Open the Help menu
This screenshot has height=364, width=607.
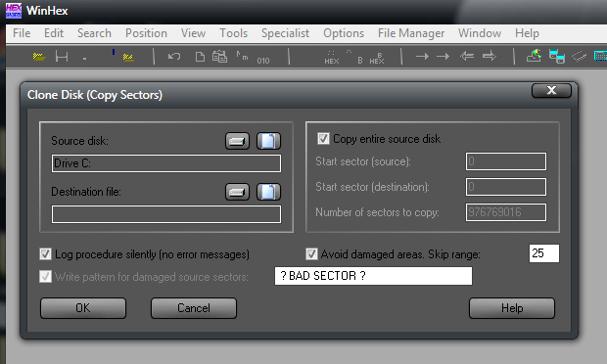[x=527, y=33]
